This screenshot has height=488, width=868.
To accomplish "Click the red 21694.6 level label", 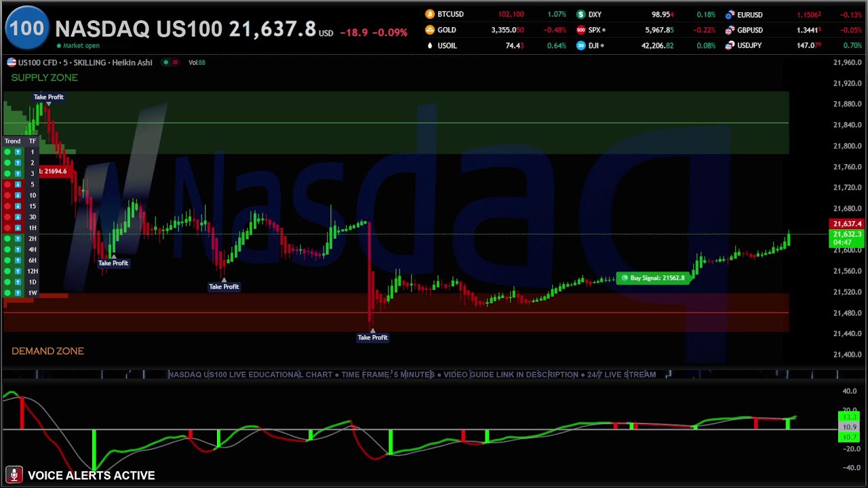I will point(54,171).
